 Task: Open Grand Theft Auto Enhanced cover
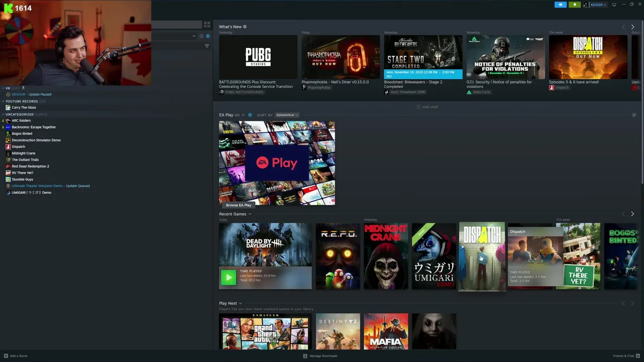[x=265, y=331]
